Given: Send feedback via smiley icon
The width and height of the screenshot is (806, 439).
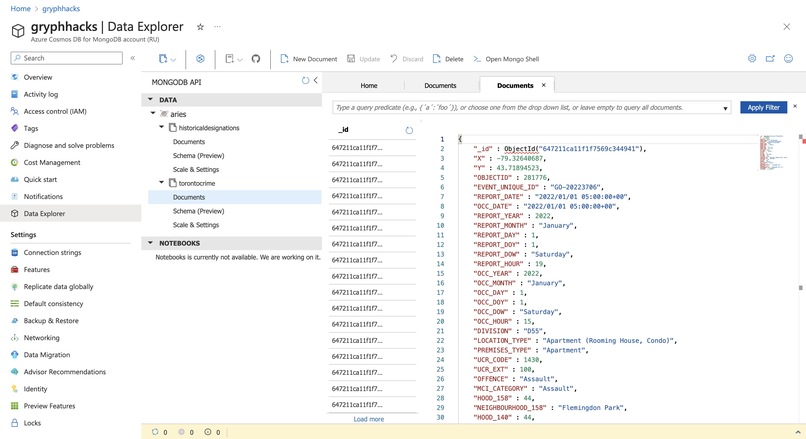Looking at the screenshot, I should pyautogui.click(x=789, y=59).
